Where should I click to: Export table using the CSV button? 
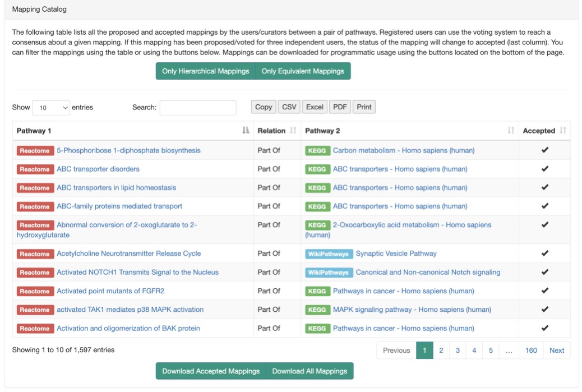[289, 107]
